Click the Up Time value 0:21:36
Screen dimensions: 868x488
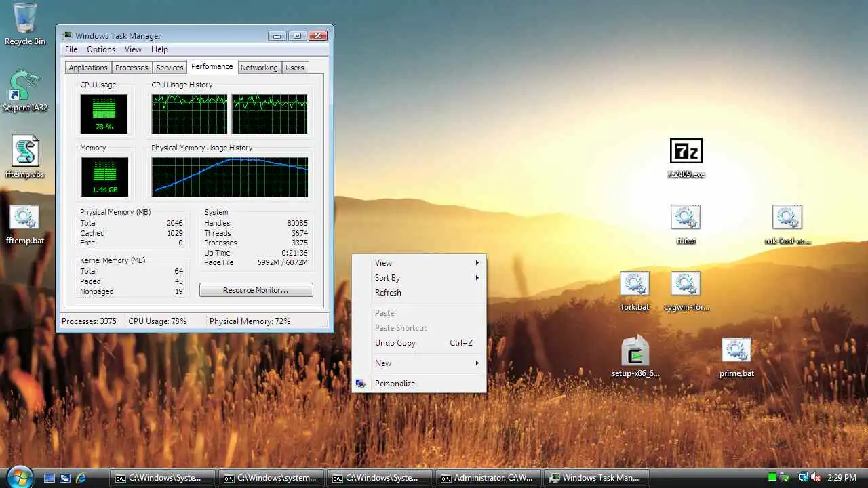pyautogui.click(x=295, y=253)
